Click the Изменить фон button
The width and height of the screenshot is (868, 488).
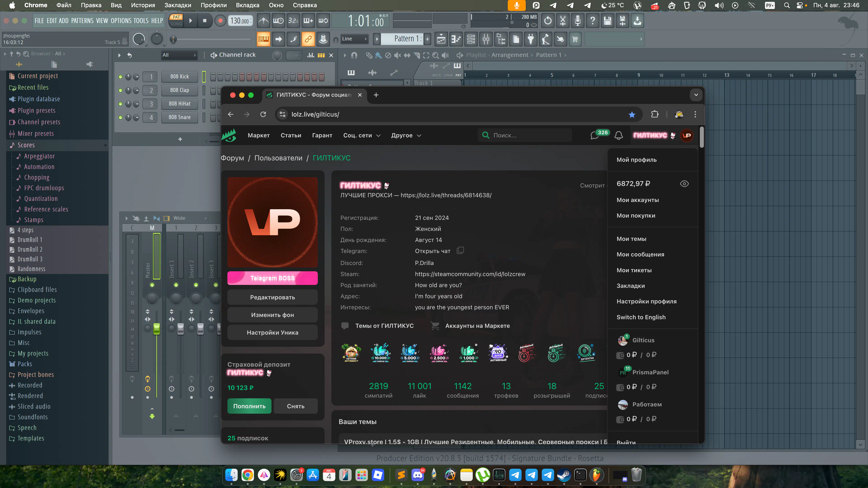[x=272, y=314]
